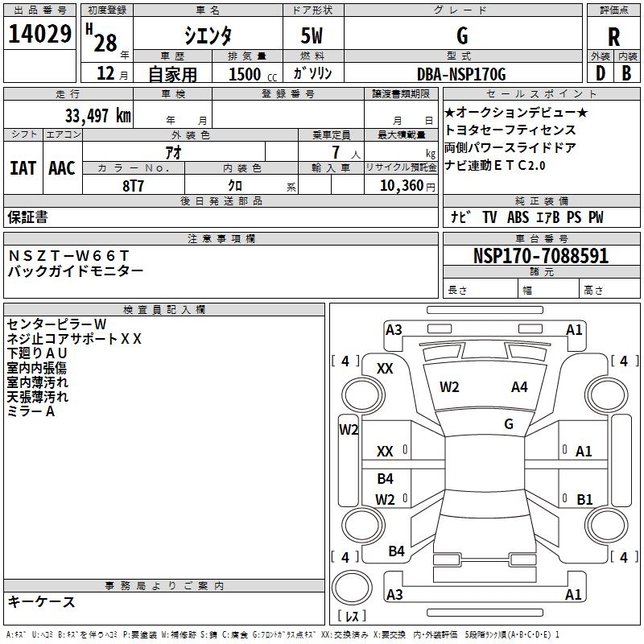Click the キーケース office notice
Screen dimensions: 644x644
(42, 601)
